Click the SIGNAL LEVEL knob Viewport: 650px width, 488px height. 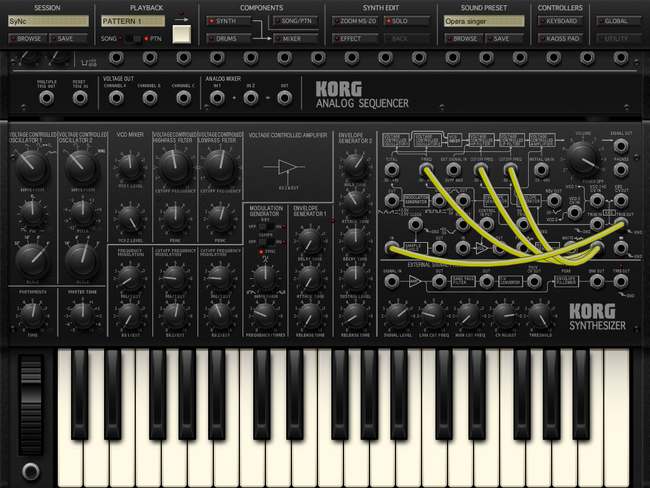[x=398, y=316]
